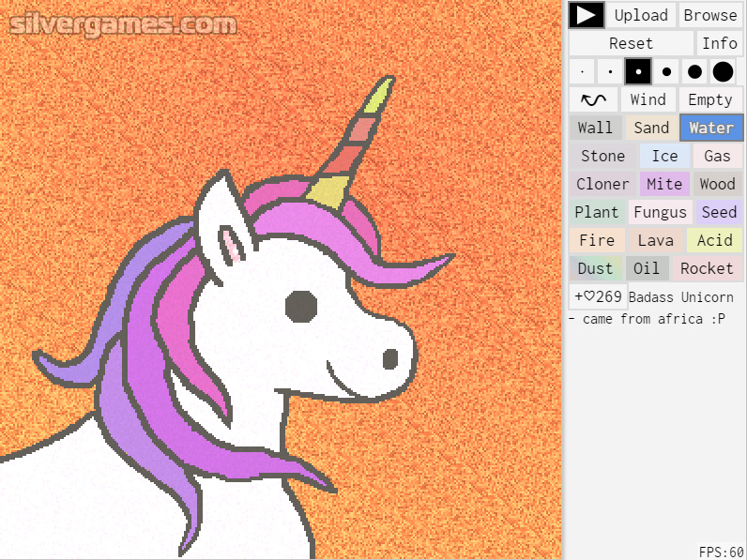Pick the Water element swatch
The height and width of the screenshot is (560, 747).
711,128
